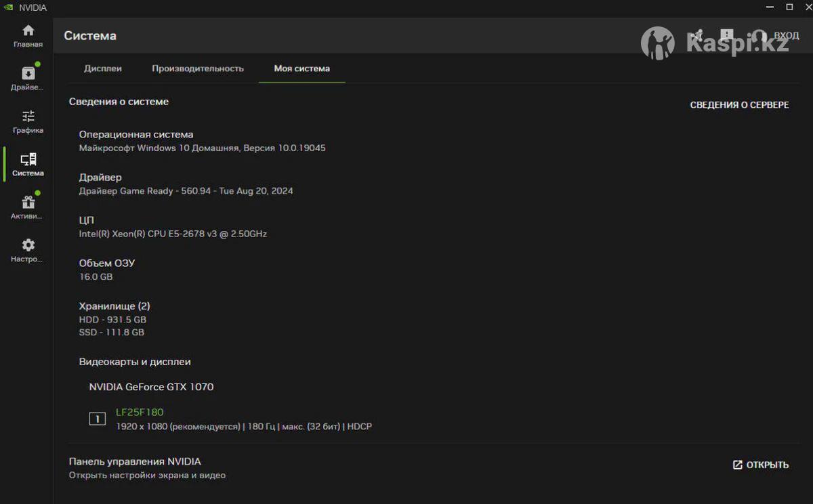Click the share icon in header

(696, 35)
